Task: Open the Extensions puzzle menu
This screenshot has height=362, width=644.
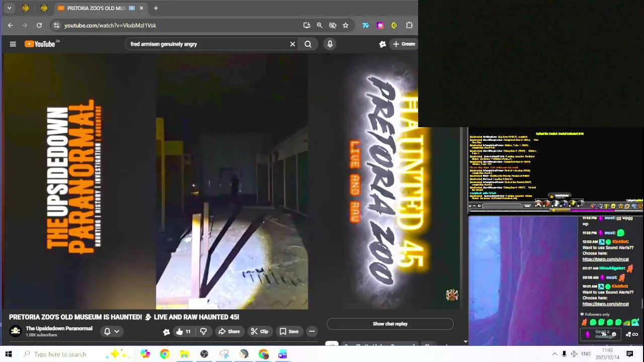Action: point(409,25)
